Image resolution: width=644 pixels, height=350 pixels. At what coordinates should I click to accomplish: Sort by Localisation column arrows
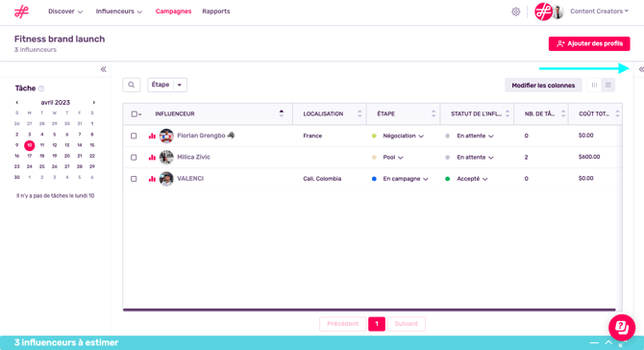(x=359, y=113)
